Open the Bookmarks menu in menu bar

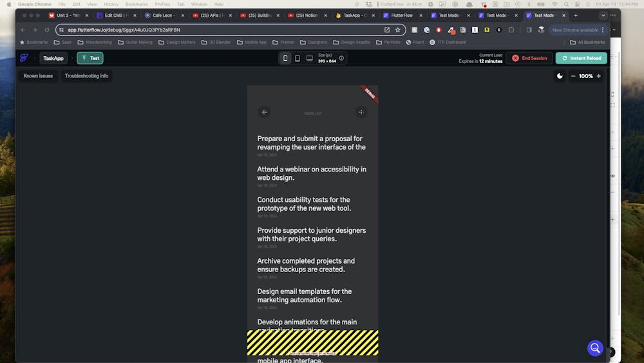tap(137, 4)
